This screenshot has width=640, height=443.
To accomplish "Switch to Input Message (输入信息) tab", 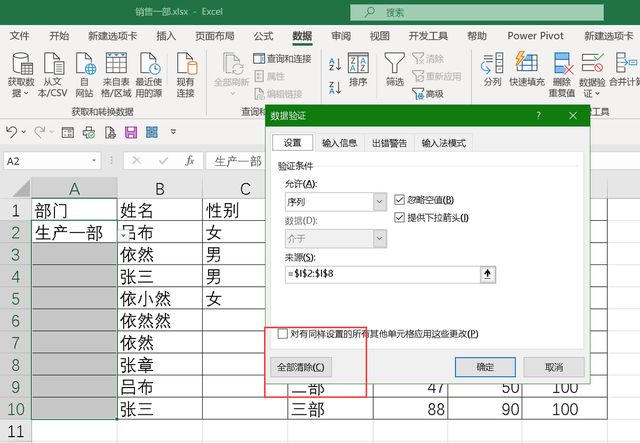I will (x=339, y=143).
